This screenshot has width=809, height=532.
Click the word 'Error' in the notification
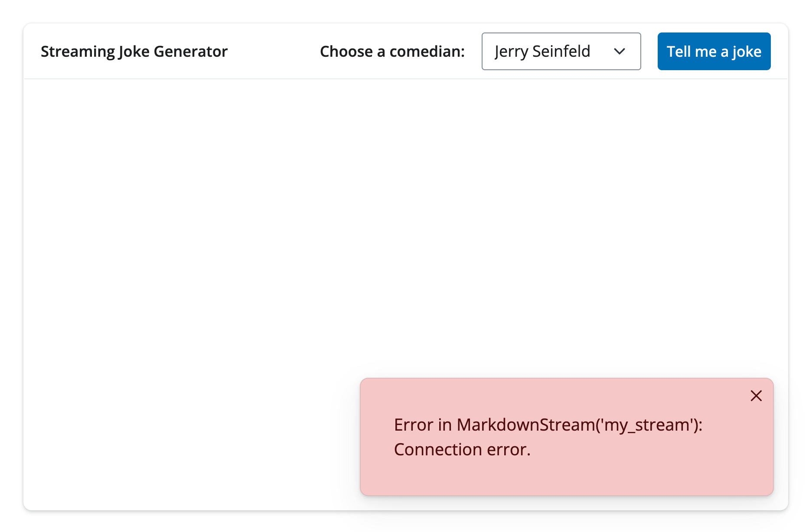pos(414,425)
